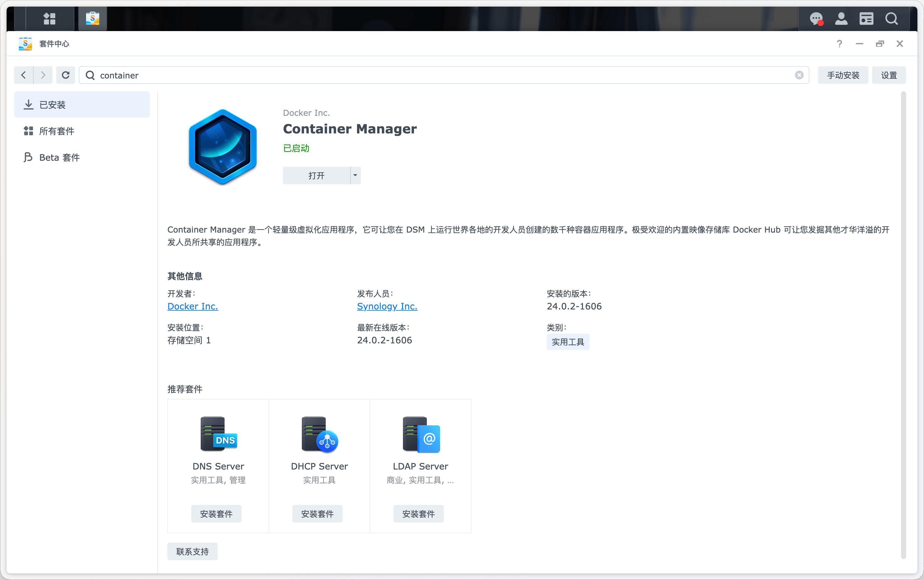Image resolution: width=924 pixels, height=580 pixels.
Task: Install the LDAP Server package
Action: coord(418,514)
